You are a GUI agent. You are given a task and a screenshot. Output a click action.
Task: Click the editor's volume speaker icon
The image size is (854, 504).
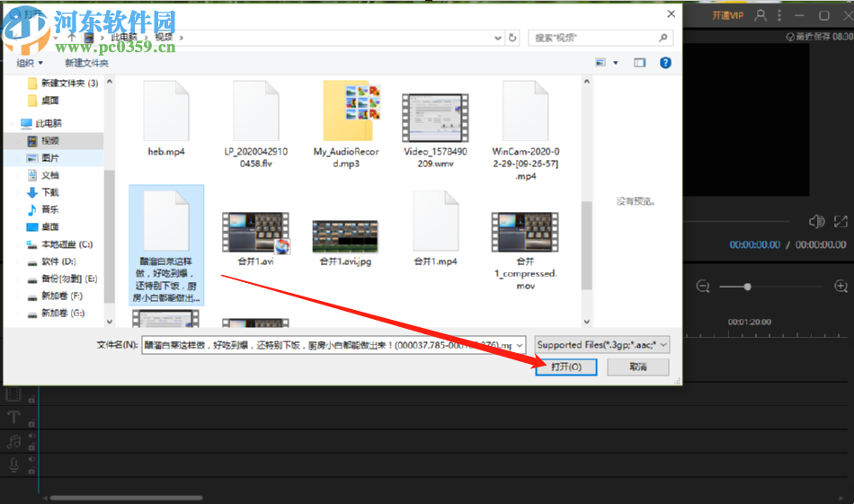point(816,222)
